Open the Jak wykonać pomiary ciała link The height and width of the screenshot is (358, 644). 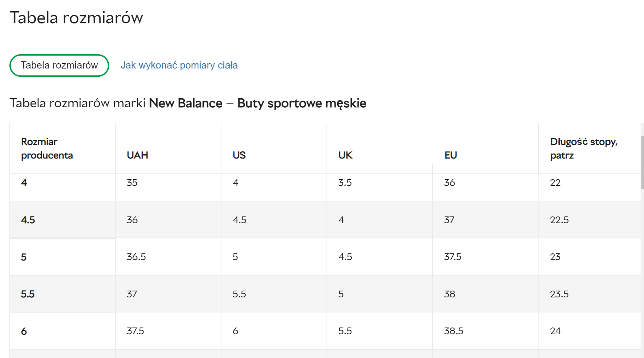[179, 66]
